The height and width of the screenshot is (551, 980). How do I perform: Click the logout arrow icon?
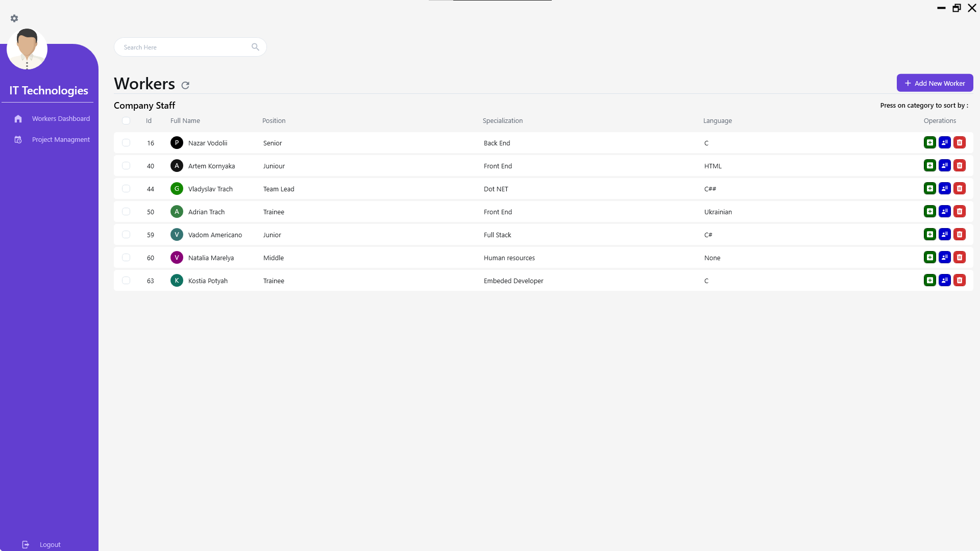coord(26,544)
